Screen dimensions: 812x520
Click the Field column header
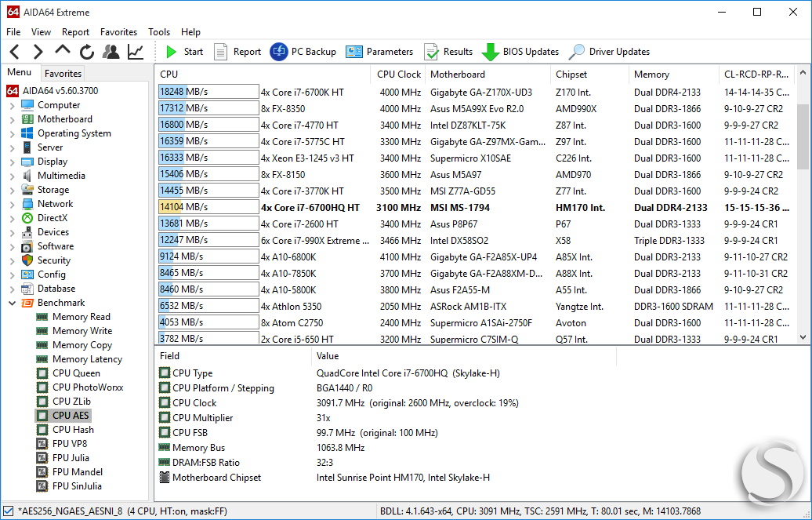tap(233, 356)
